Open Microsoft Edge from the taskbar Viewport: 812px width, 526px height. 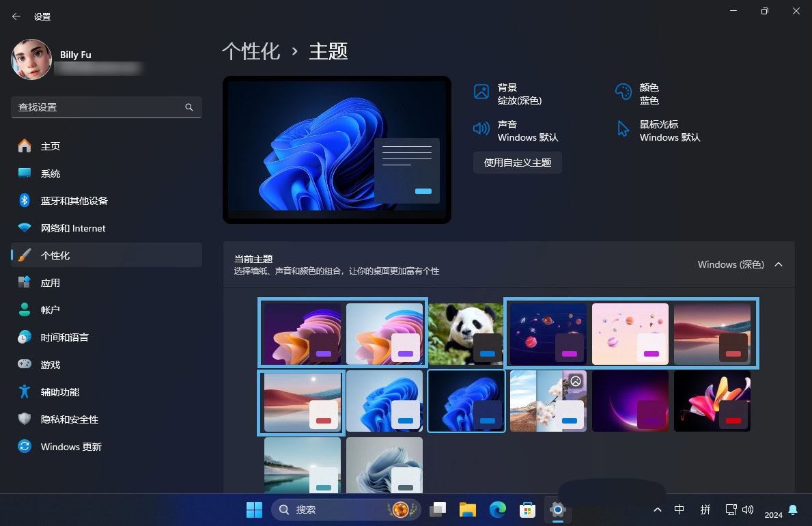pos(497,510)
